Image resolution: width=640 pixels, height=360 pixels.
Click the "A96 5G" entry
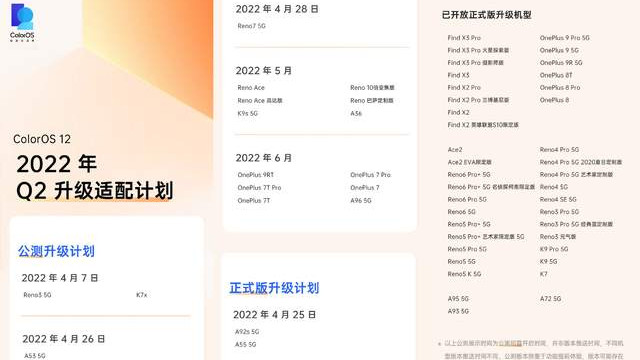pos(361,201)
